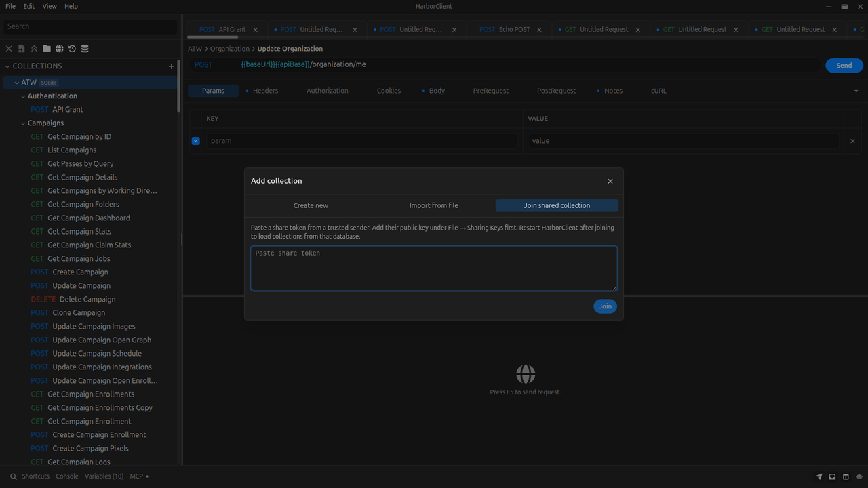
Task: Open Shortcuts in the status bar
Action: [x=36, y=476]
